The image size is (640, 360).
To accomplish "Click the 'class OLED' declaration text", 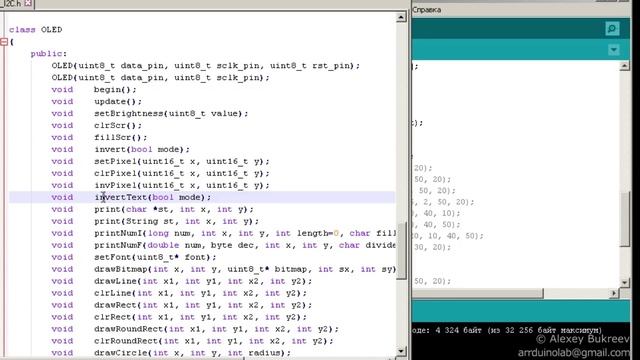I will pos(36,30).
